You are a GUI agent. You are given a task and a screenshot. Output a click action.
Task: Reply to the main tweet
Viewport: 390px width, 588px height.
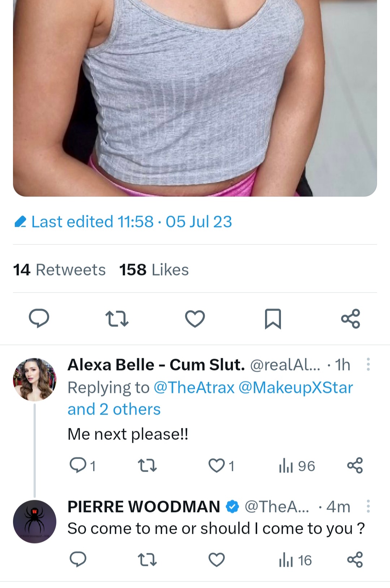(39, 318)
